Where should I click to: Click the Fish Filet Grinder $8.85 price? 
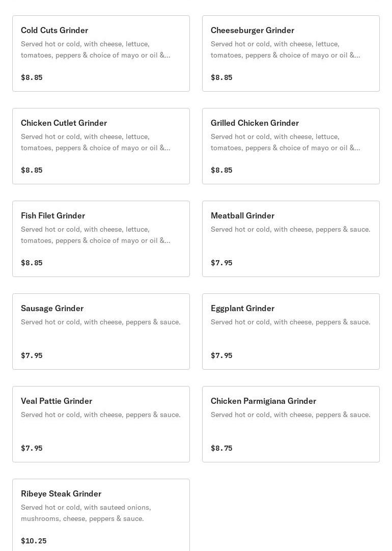tap(32, 263)
